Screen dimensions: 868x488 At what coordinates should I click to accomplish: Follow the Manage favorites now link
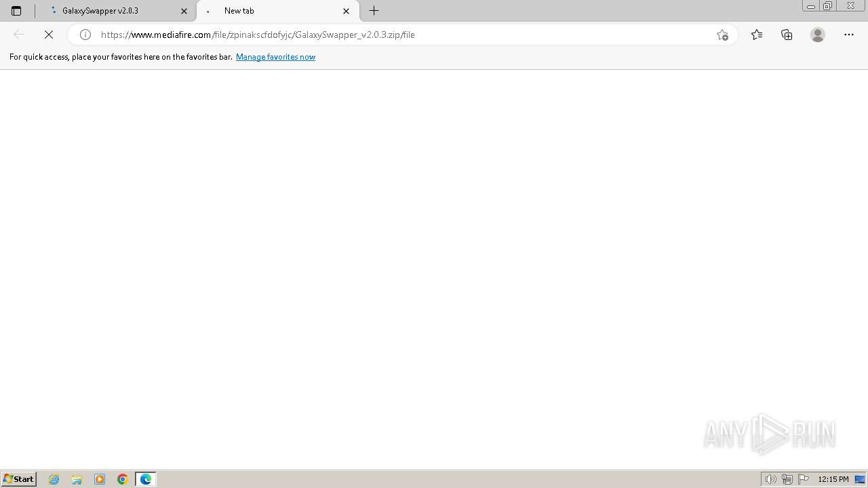275,57
